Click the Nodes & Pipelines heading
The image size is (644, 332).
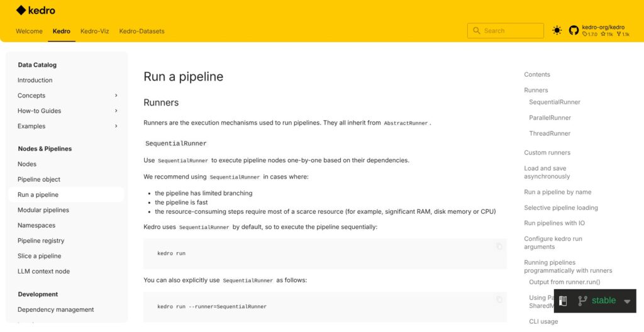click(45, 149)
